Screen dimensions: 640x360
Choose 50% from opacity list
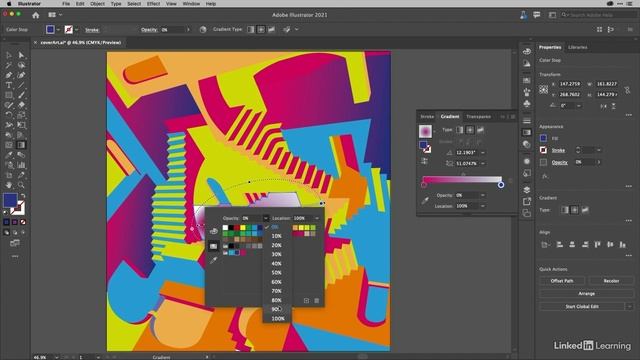(x=277, y=273)
